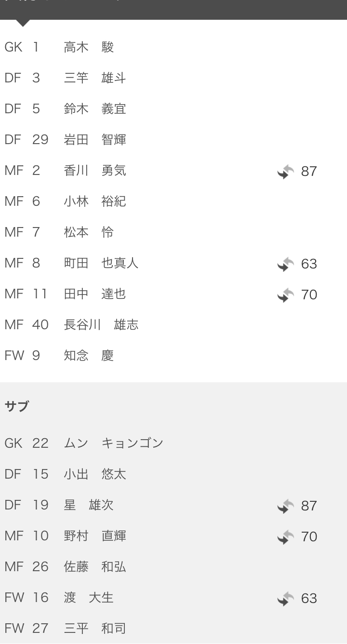Open forward 知念 慶
This screenshot has height=644, width=347.
pos(89,356)
